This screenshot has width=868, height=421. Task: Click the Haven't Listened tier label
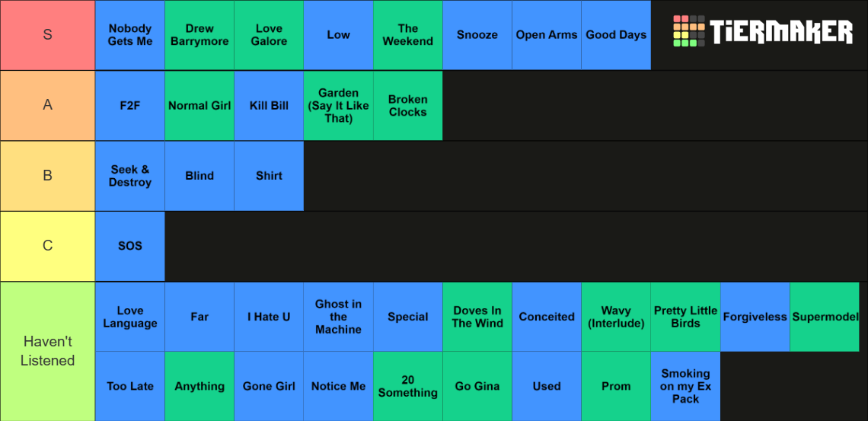pos(48,351)
